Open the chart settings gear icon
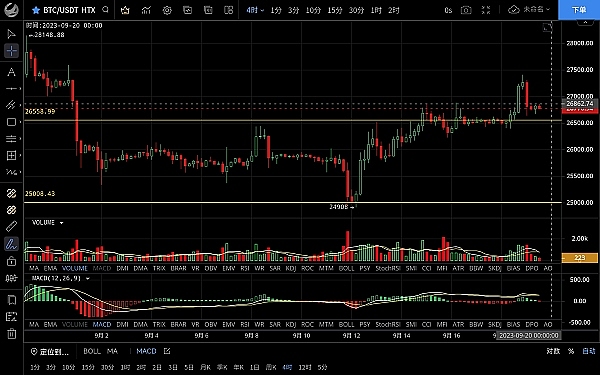Viewport: 600px width, 375px height. pyautogui.click(x=167, y=10)
